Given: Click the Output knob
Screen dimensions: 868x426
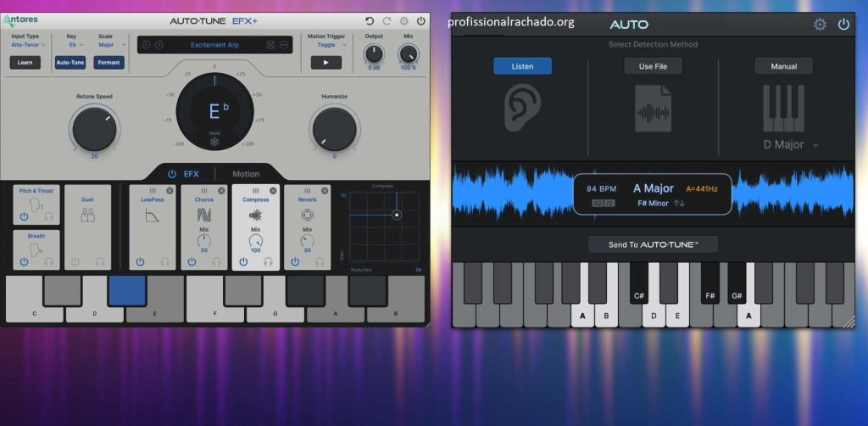Looking at the screenshot, I should click(374, 53).
